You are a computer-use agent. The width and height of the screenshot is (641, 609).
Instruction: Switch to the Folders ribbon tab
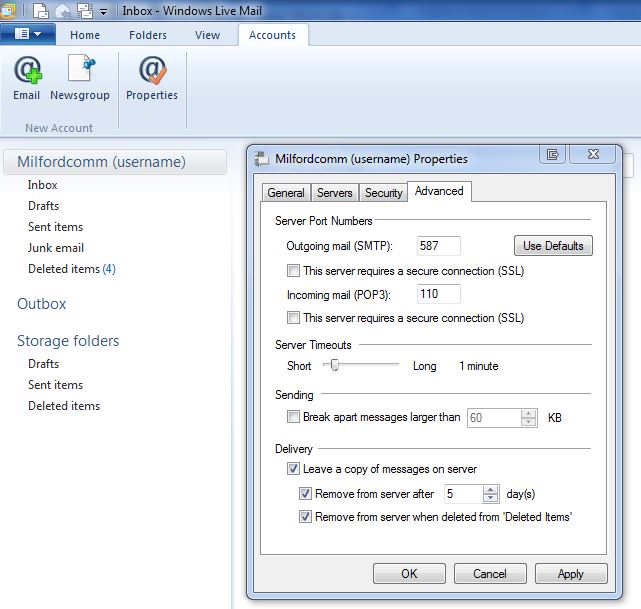coord(148,35)
